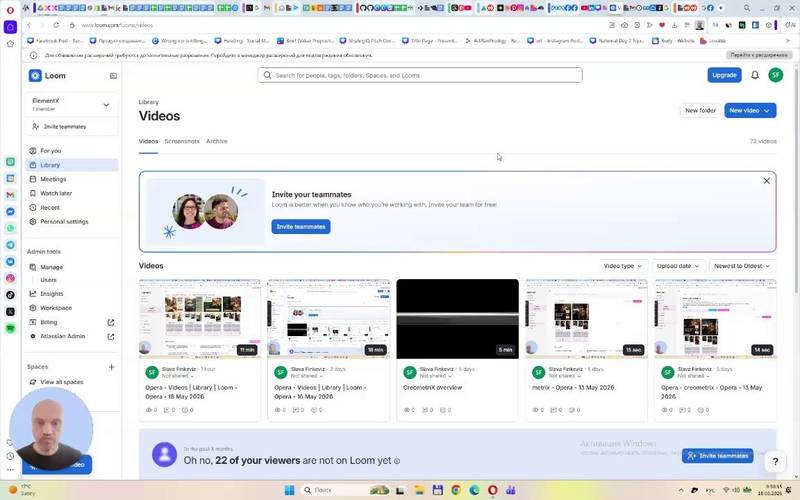Open the New video dropdown

750,110
